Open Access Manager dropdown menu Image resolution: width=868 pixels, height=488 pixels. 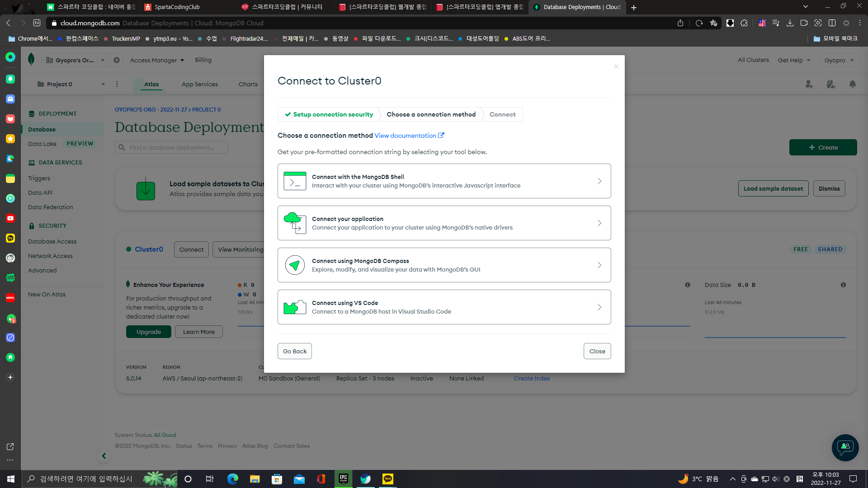(157, 60)
